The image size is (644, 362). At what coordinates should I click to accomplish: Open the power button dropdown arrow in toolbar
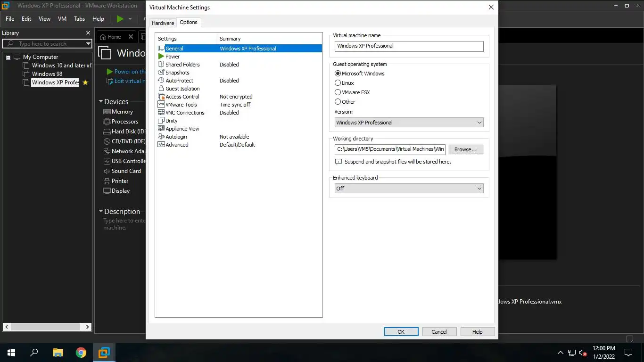130,19
